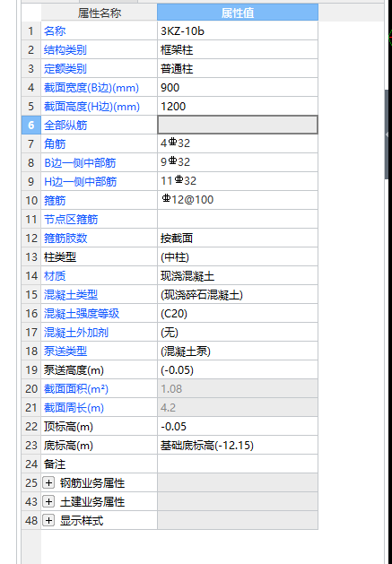The image size is (392, 564).
Task: Expand the 显示样式 group
Action: pyautogui.click(x=48, y=520)
